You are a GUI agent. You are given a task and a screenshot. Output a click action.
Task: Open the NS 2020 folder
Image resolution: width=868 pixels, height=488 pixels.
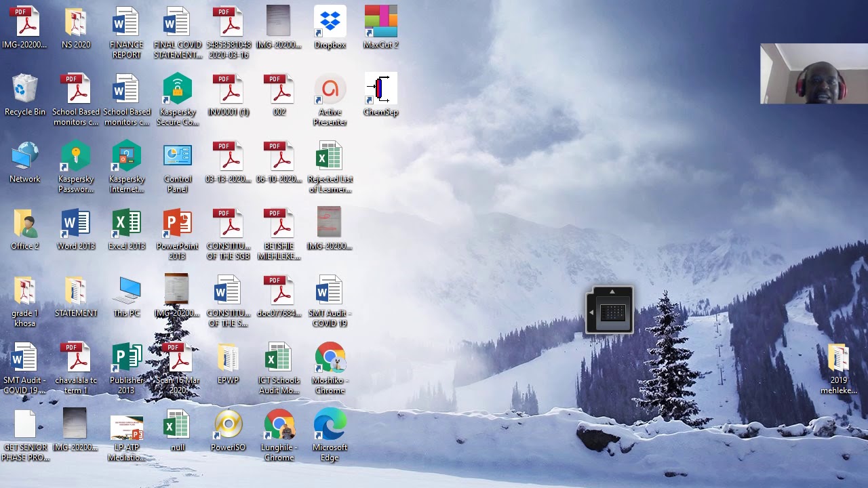click(76, 28)
